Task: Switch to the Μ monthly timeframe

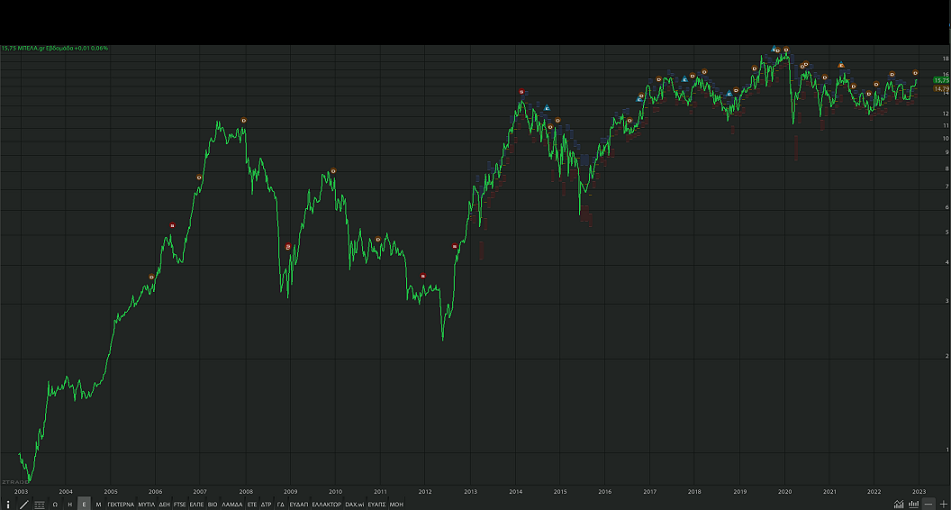Action: pos(98,505)
